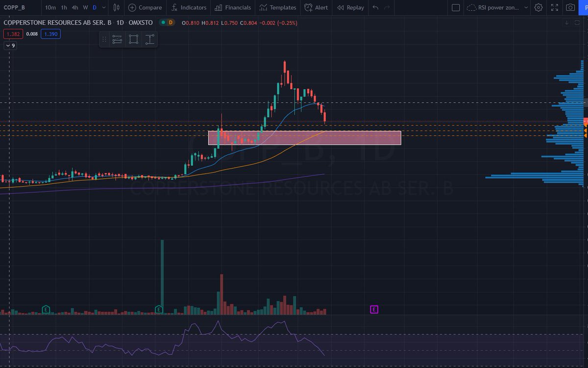Click the select layout square icon
Screen dimensions: 588x368
click(456, 7)
